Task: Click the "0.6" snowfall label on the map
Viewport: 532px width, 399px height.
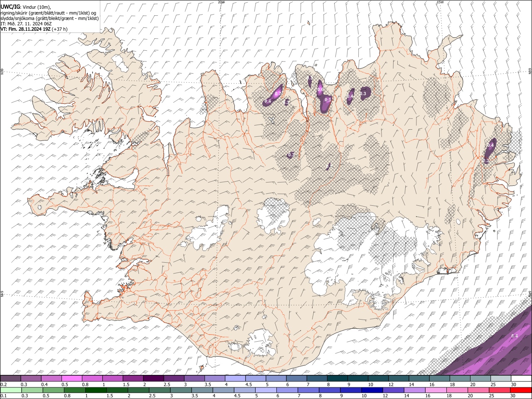Action: click(x=320, y=89)
